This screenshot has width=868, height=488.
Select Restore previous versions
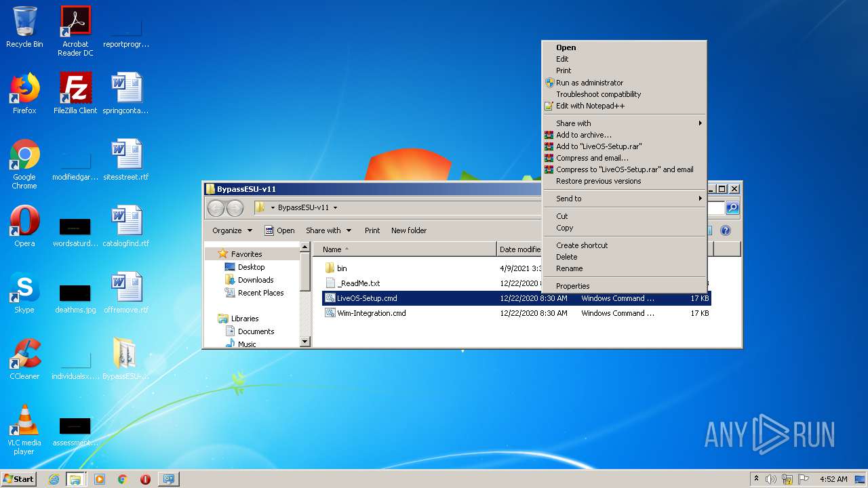[624, 181]
